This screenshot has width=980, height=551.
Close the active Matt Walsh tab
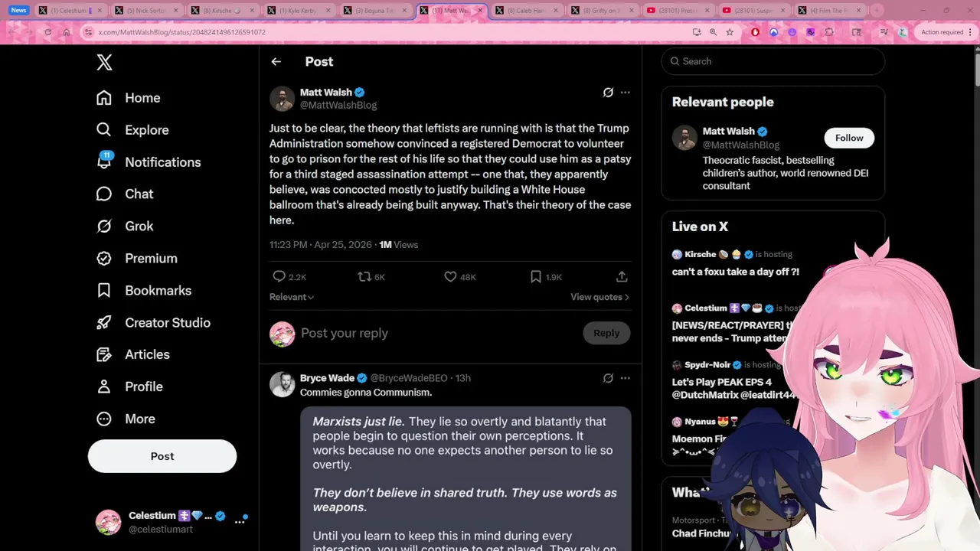coord(480,11)
